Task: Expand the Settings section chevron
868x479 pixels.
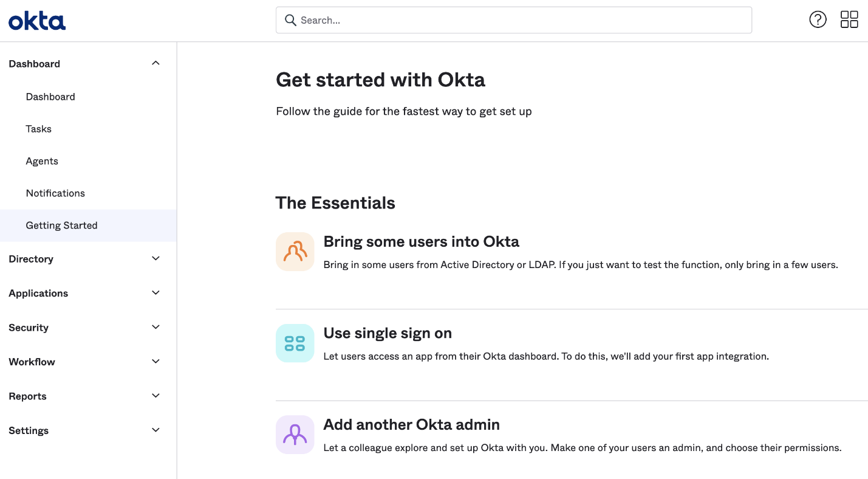Action: coord(156,430)
